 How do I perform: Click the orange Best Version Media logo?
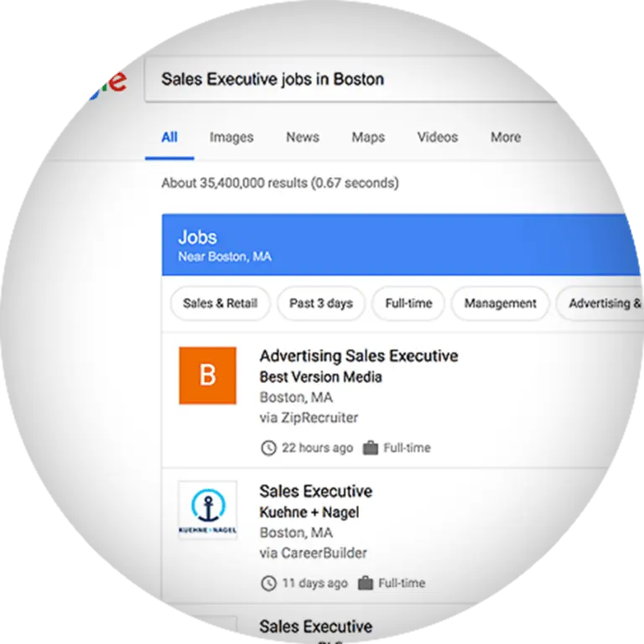coord(207,376)
